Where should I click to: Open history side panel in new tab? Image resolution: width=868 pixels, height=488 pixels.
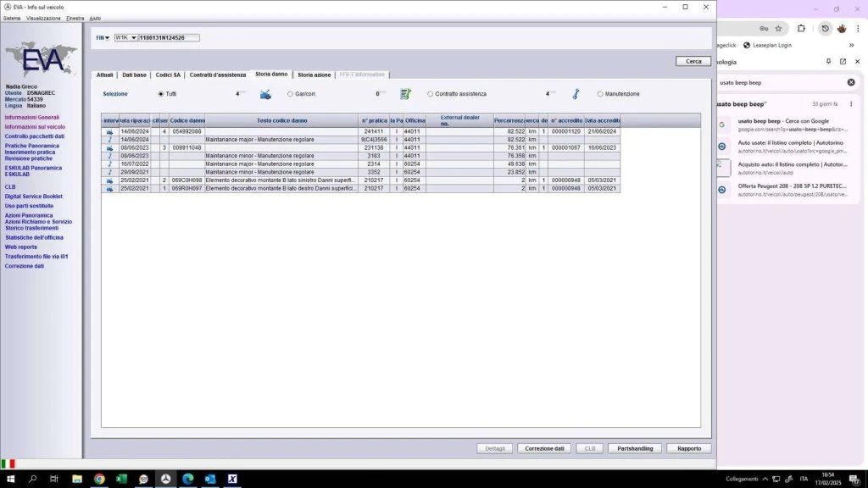843,61
